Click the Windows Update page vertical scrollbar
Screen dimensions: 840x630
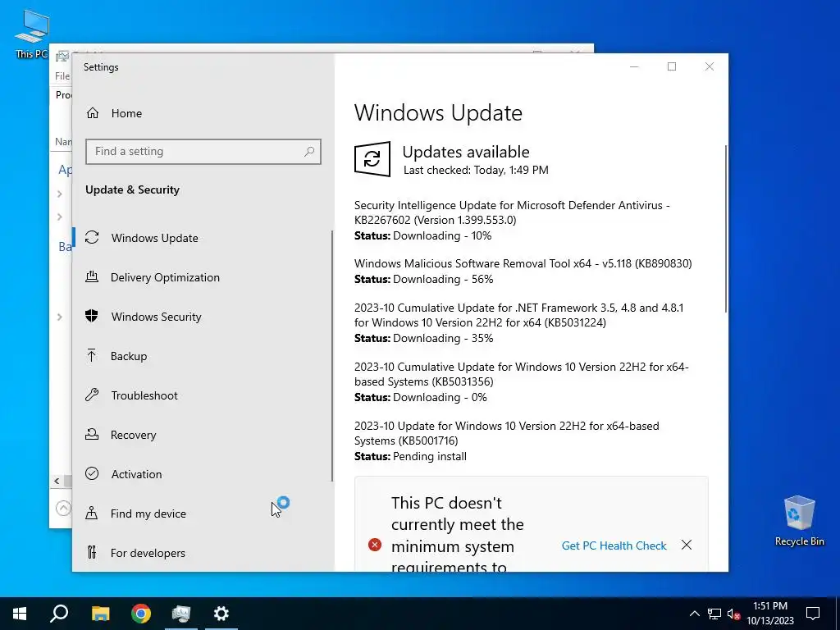pos(726,229)
